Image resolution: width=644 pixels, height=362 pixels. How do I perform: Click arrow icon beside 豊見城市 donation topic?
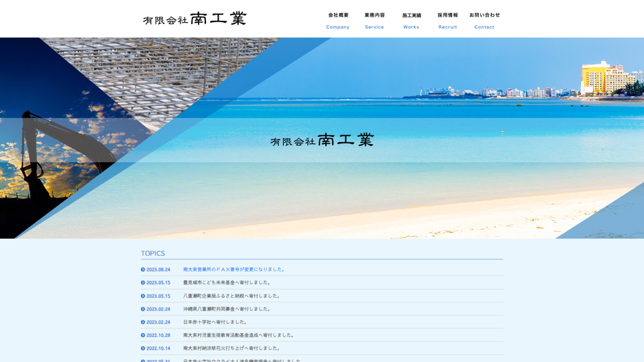tap(143, 283)
